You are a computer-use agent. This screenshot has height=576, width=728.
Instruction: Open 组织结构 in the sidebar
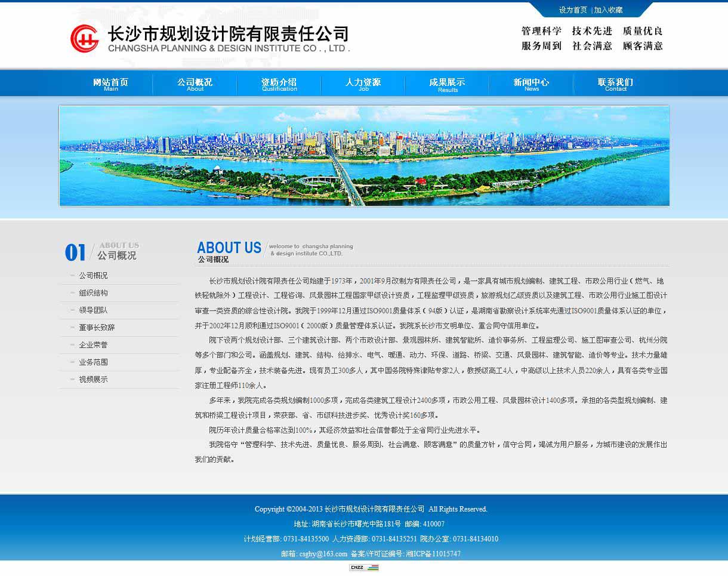pyautogui.click(x=93, y=293)
